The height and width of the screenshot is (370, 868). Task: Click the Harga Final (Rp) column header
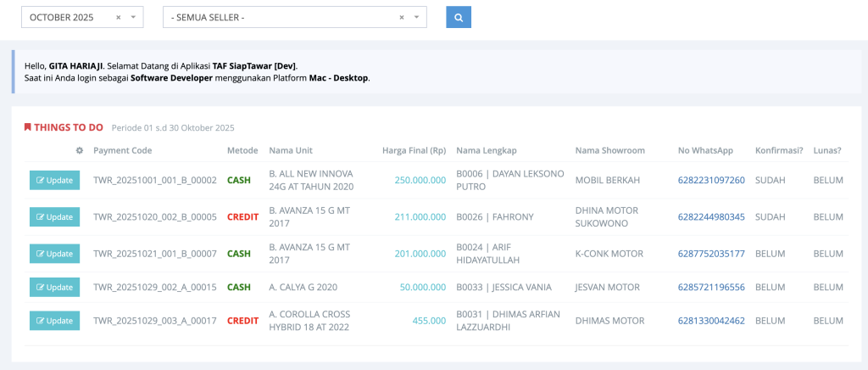coord(414,151)
